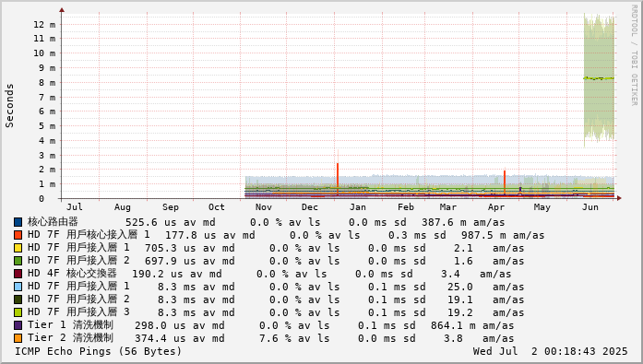The width and height of the screenshot is (643, 364).
Task: Select the Jun x-axis label
Action: click(590, 207)
